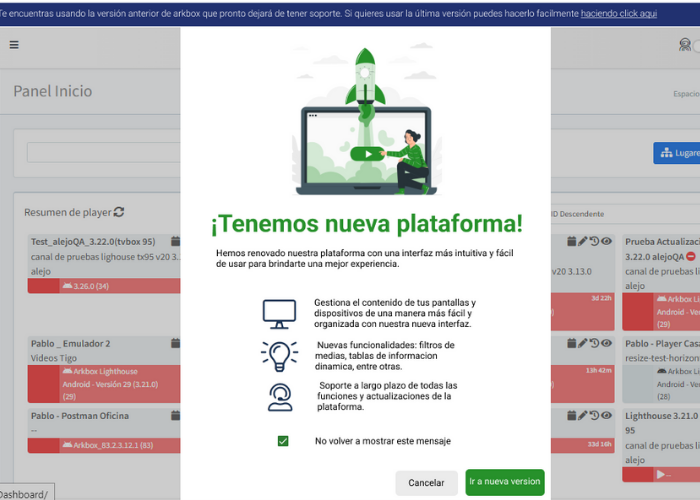Click the play icon on Lighthouse 3.21.0 card

coord(661,475)
